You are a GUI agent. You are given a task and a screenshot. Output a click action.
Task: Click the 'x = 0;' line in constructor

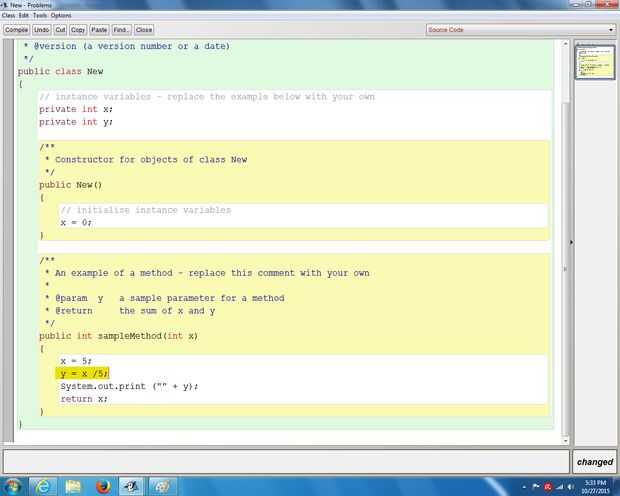pyautogui.click(x=76, y=222)
